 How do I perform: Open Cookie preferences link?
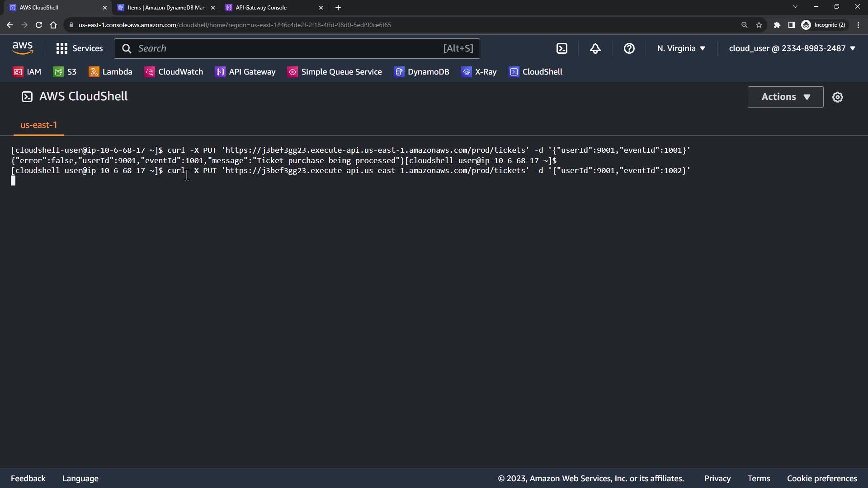click(822, 479)
